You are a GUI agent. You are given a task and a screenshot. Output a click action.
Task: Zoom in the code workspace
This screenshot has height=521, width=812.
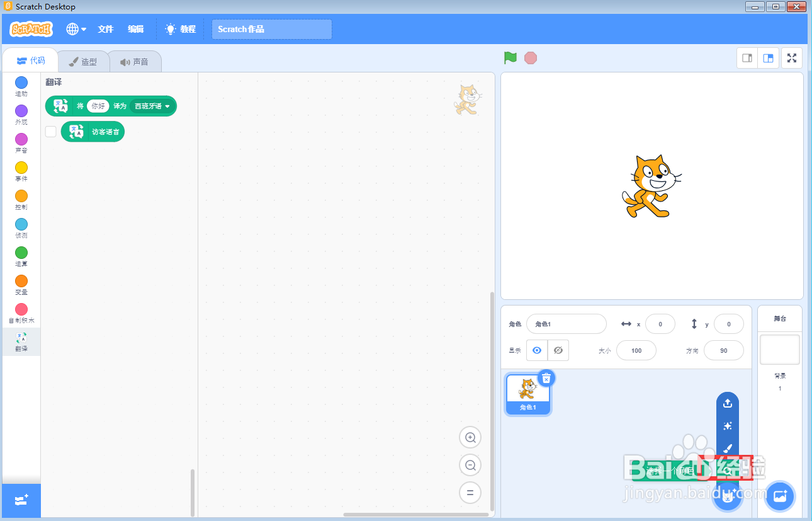pos(470,438)
